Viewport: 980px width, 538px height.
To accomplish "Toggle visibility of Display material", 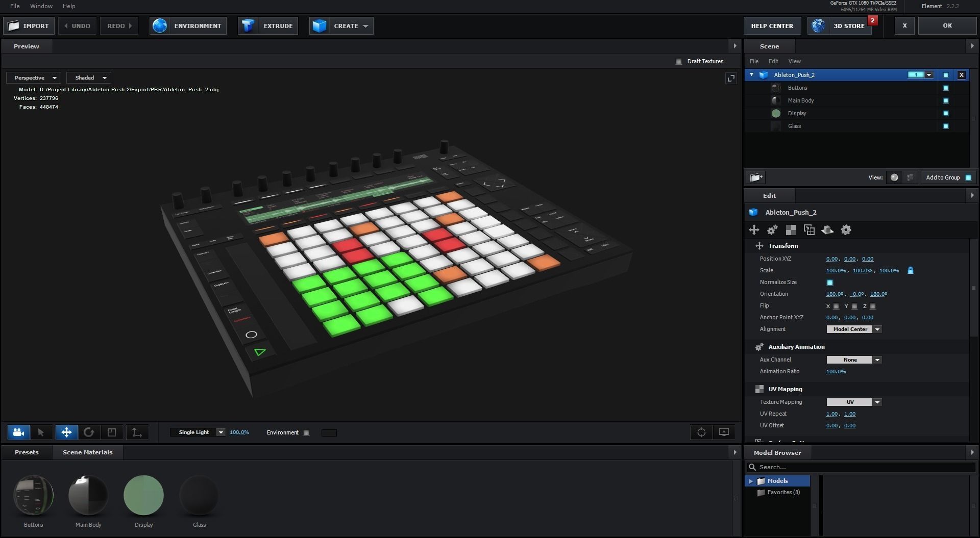I will (946, 113).
